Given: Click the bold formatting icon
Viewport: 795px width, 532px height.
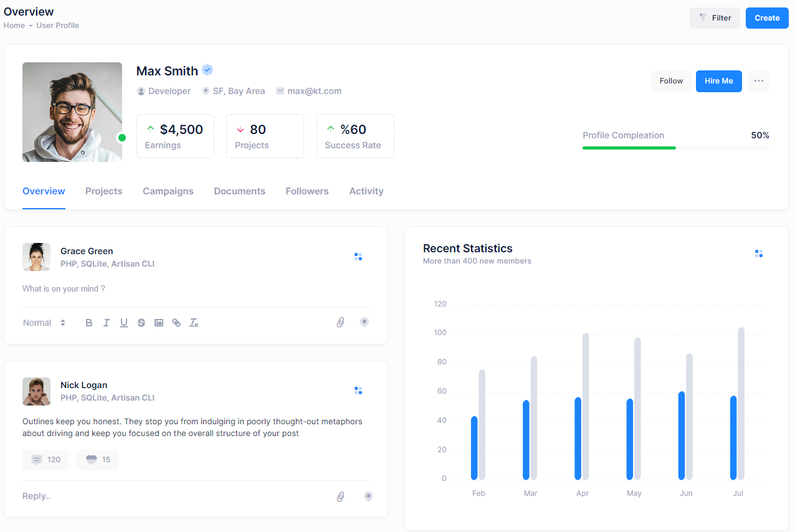Looking at the screenshot, I should point(89,323).
